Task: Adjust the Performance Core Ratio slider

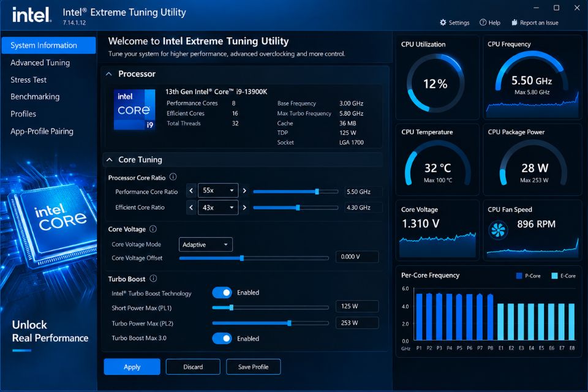Action: [295, 191]
